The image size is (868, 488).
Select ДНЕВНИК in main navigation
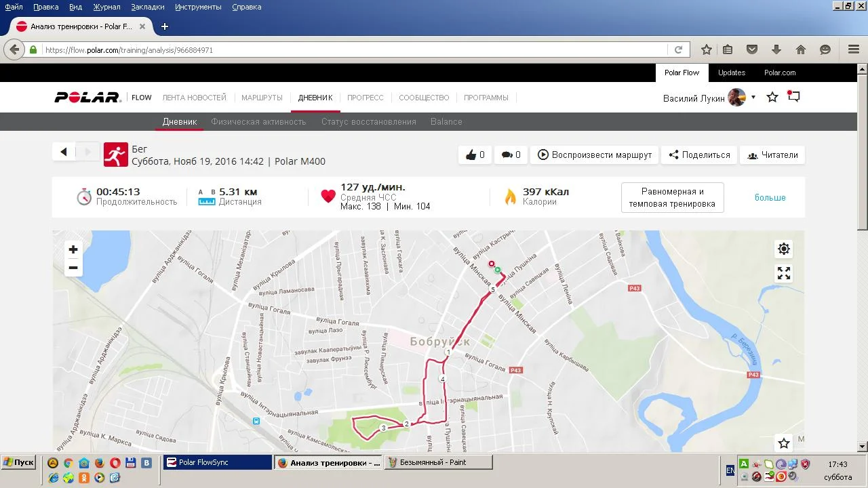(315, 98)
